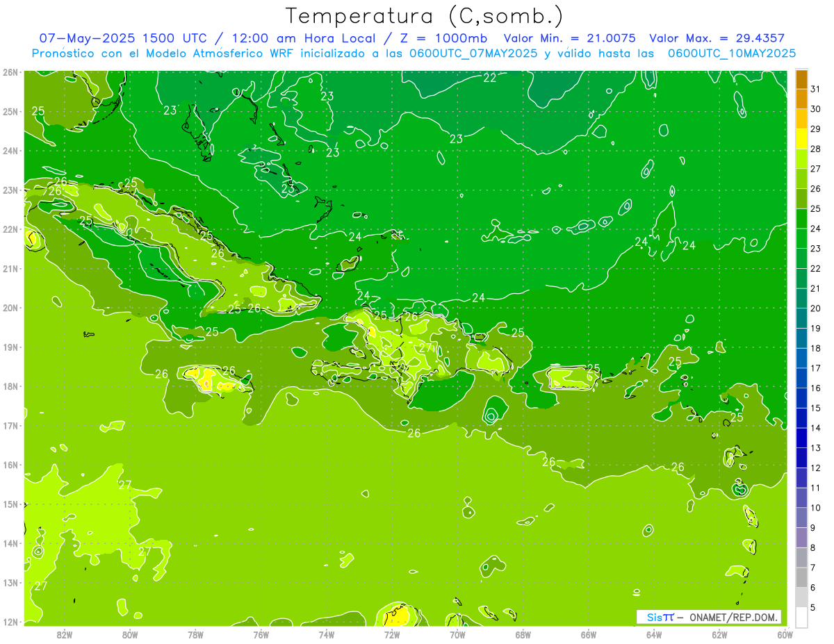Pick the dark orange swatch above 31 on scale
The image size is (834, 644).
click(801, 79)
